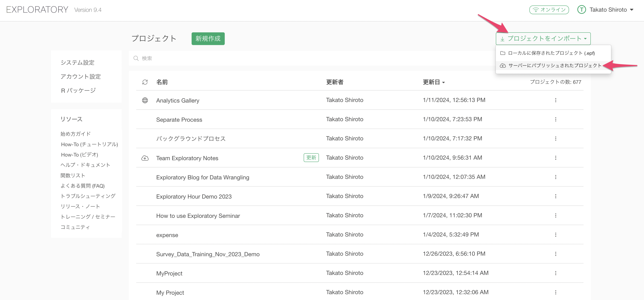Viewport: 644px width, 300px height.
Task: Open the MyProject project
Action: tap(169, 273)
